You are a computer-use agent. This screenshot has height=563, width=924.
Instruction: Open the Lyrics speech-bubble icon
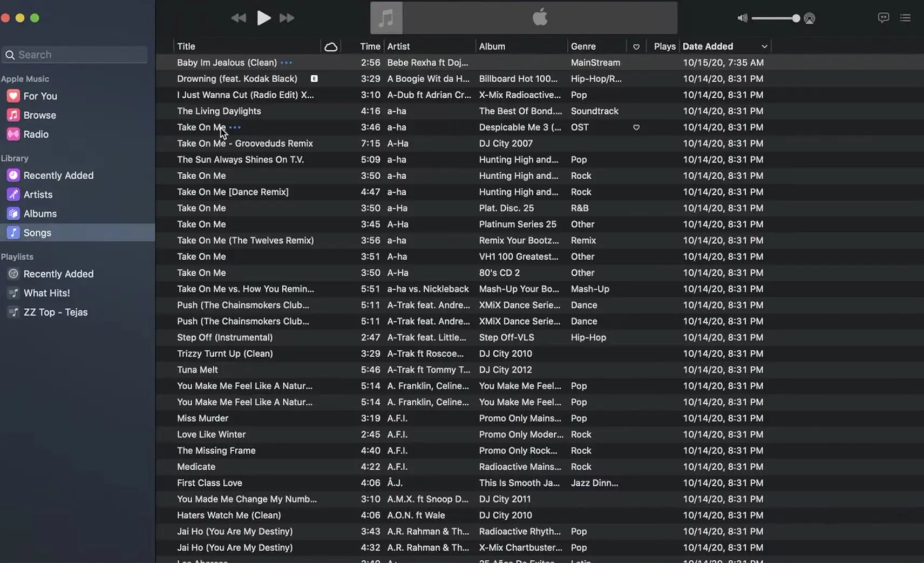(x=883, y=18)
